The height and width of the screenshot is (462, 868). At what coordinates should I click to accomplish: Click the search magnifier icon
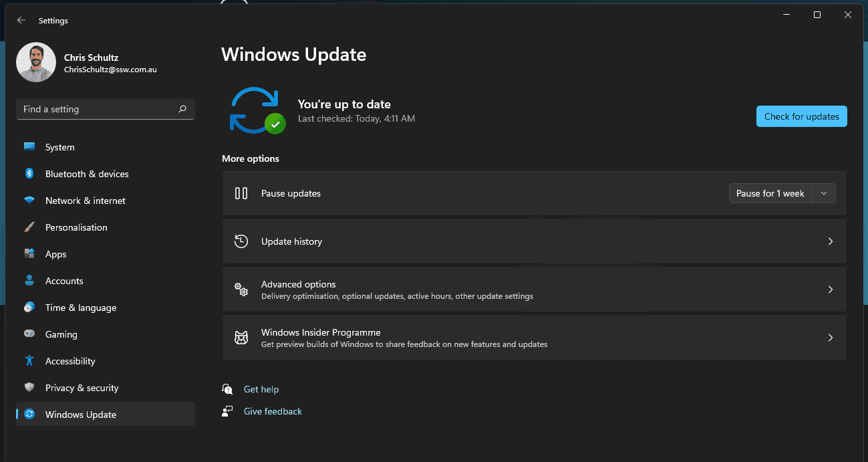point(182,109)
